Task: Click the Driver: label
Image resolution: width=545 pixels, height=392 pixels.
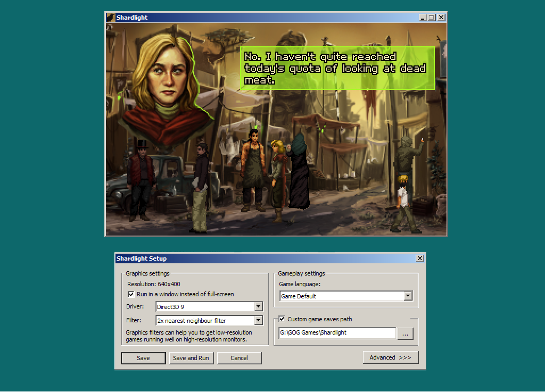Action: [x=135, y=306]
